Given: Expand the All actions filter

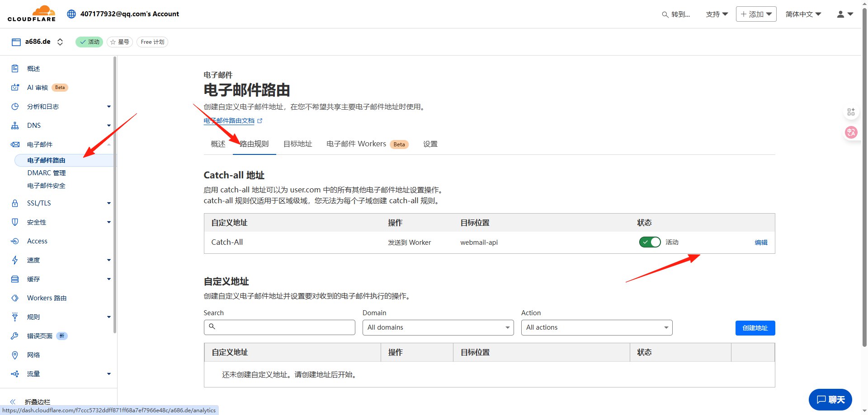Looking at the screenshot, I should click(596, 327).
